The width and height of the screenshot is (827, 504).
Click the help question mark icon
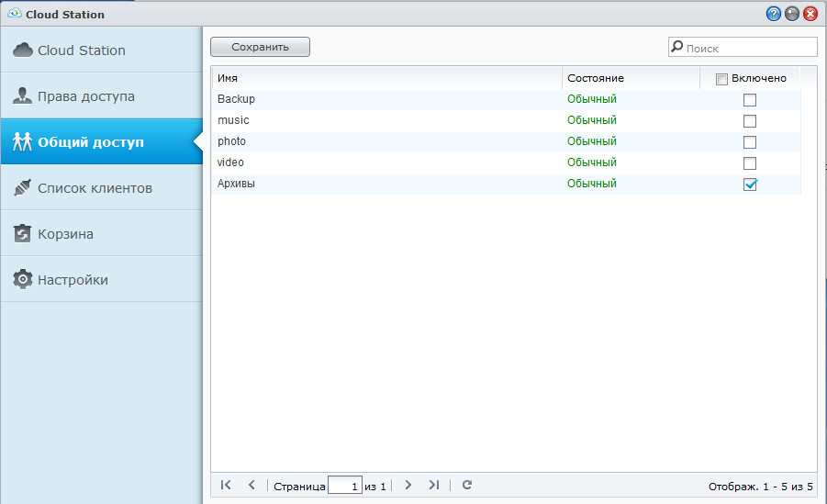[x=774, y=14]
